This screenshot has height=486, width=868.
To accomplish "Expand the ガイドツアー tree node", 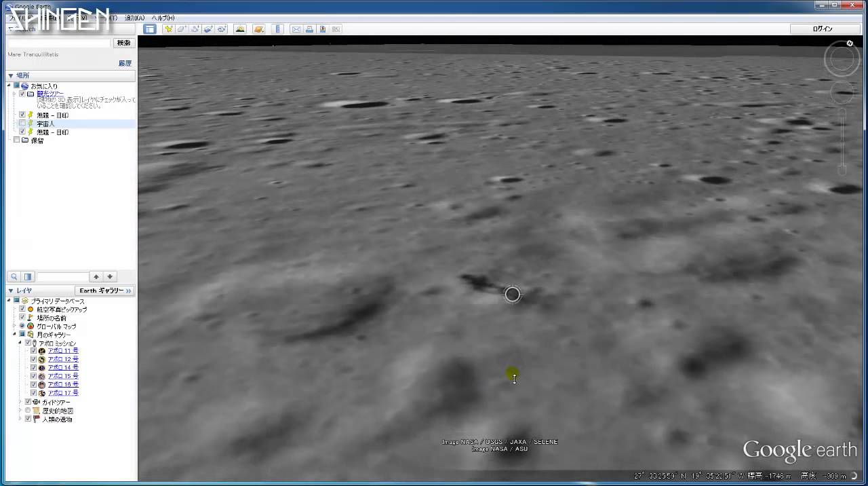I will pyautogui.click(x=20, y=402).
